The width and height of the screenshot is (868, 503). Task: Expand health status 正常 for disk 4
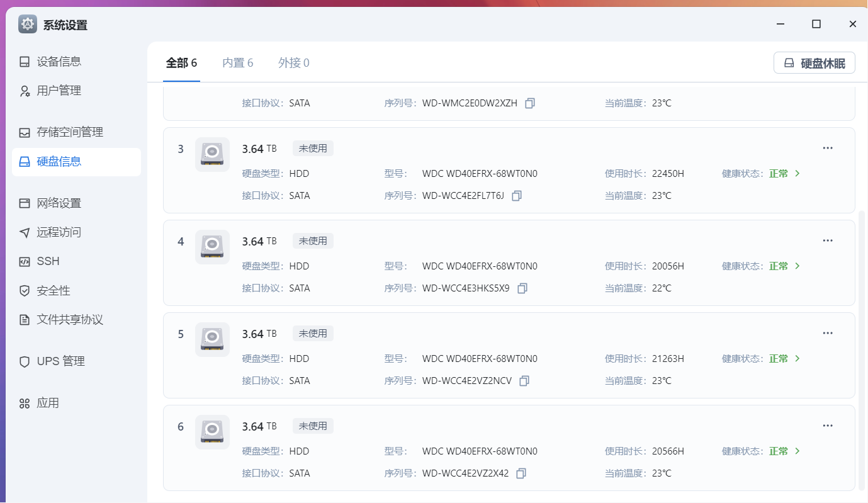pos(785,266)
